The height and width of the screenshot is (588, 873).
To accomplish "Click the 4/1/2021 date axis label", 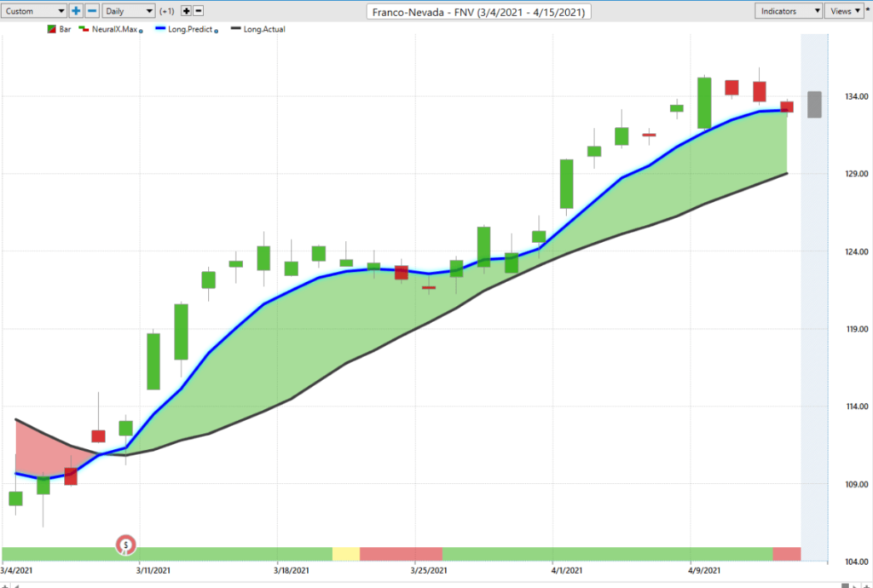I will point(567,571).
